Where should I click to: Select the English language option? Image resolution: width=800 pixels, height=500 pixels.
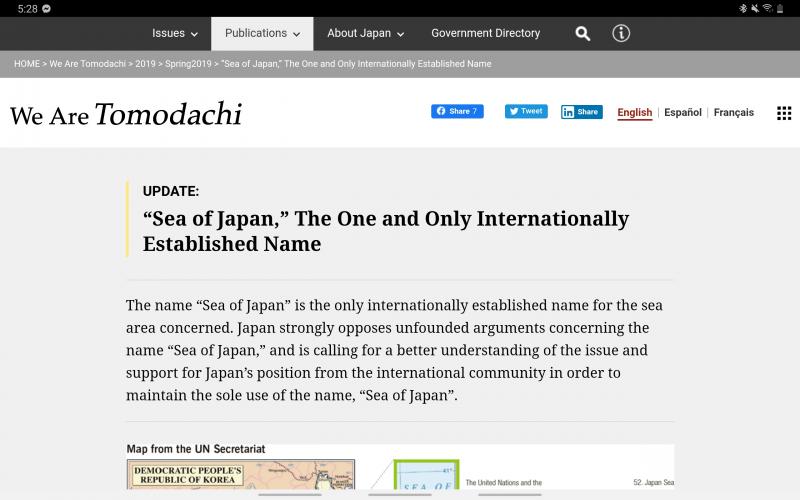click(634, 113)
